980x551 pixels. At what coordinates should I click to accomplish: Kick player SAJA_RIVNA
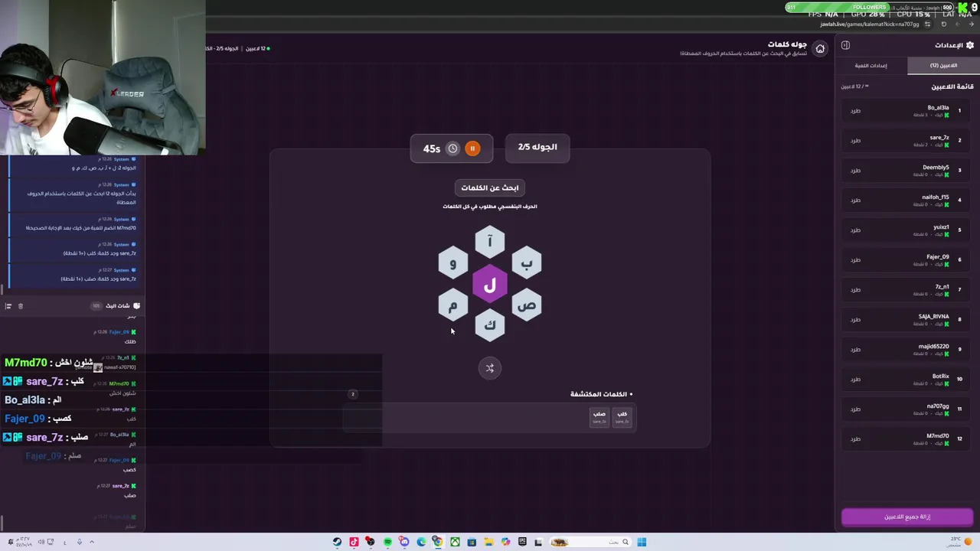pos(855,320)
